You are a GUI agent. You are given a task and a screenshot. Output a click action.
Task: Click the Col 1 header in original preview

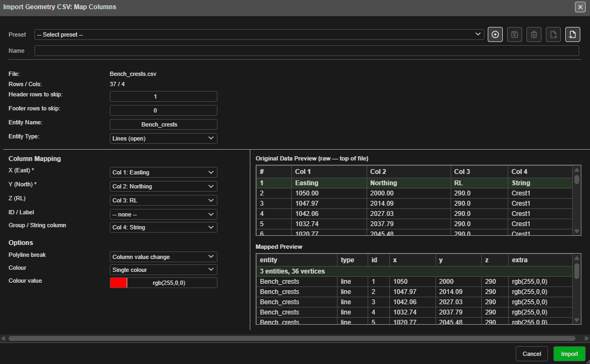[329, 172]
